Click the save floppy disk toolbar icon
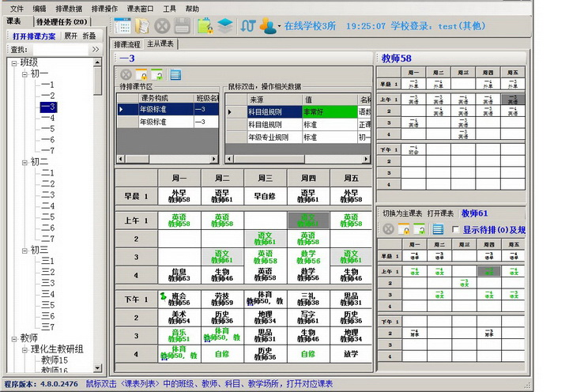The height and width of the screenshot is (392, 569). (x=182, y=25)
